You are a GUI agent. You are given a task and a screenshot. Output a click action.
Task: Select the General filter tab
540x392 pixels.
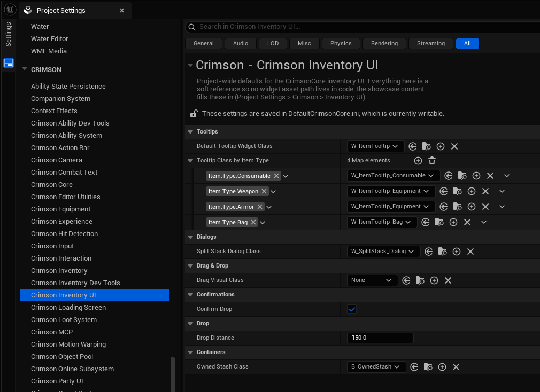click(204, 43)
